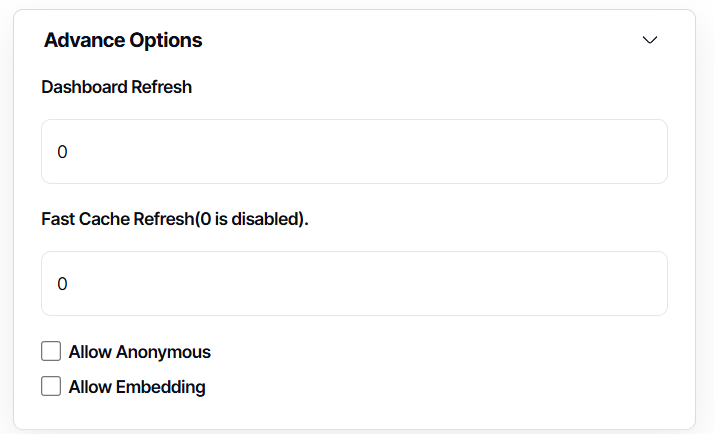Place cursor on the Fast Cache 0 value
Image resolution: width=714 pixels, height=434 pixels.
click(x=62, y=284)
